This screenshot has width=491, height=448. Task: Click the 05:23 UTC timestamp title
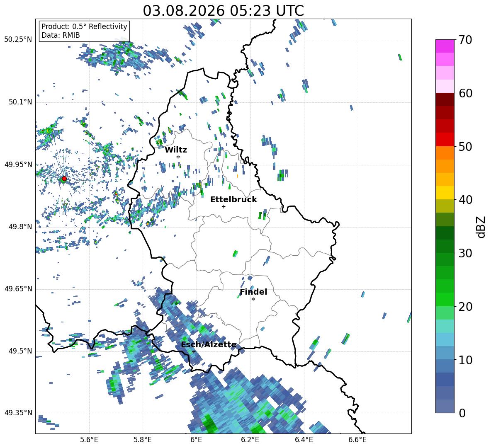[223, 11]
